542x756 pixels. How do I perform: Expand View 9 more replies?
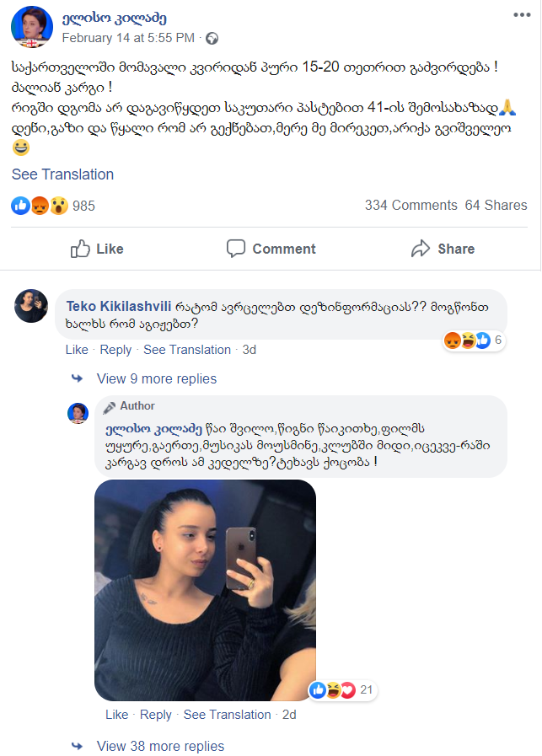(x=156, y=379)
